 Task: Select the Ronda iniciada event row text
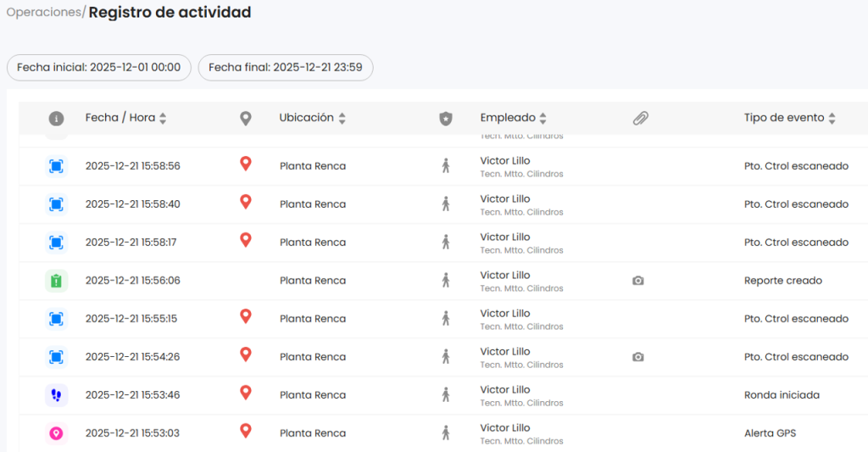tap(782, 395)
